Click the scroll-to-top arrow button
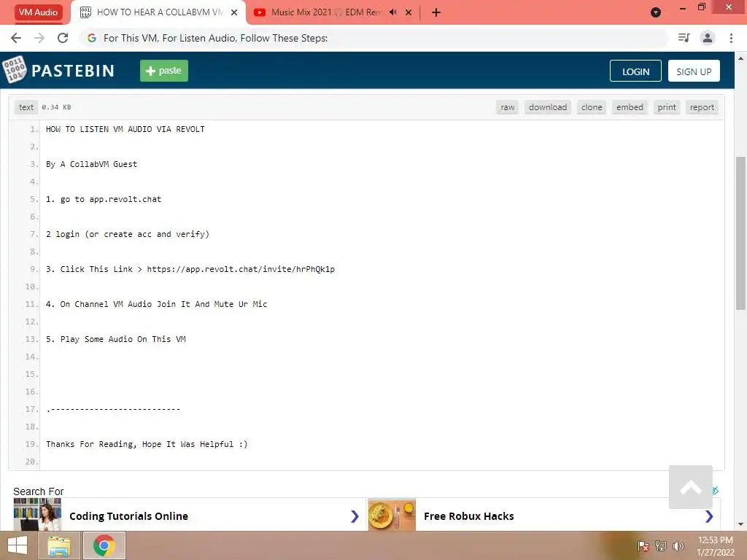This screenshot has height=560, width=747. coord(690,487)
